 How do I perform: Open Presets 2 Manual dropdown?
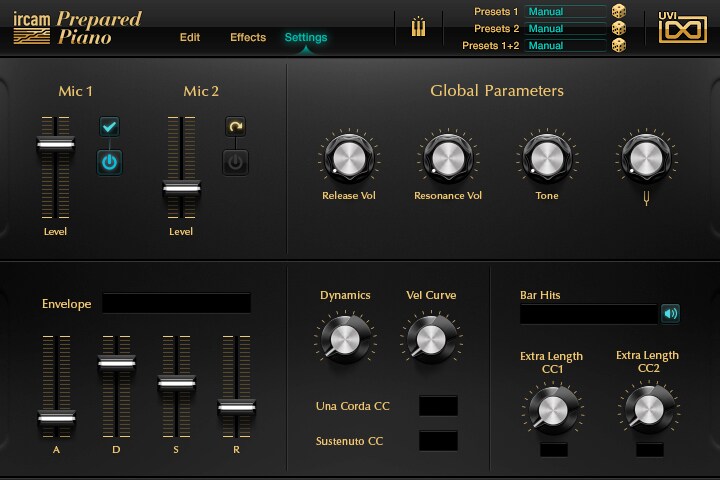pos(565,28)
